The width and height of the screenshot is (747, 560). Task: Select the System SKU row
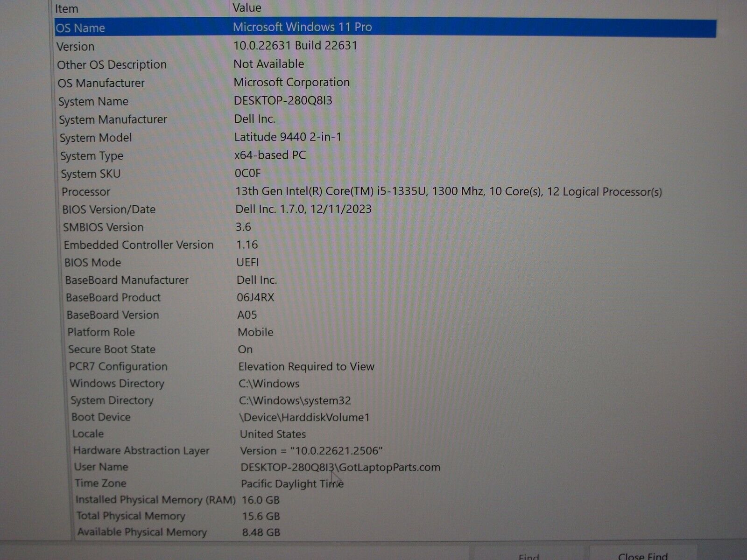pyautogui.click(x=91, y=174)
